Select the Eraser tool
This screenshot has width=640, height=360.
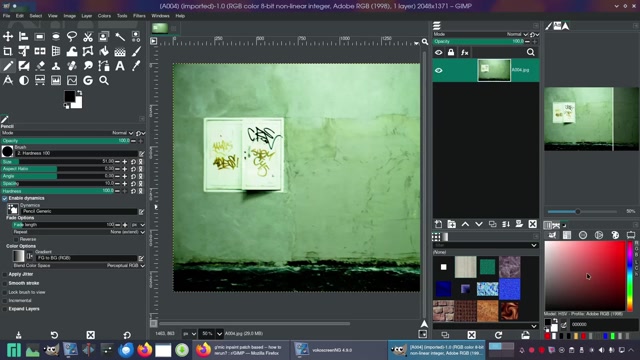(40, 66)
